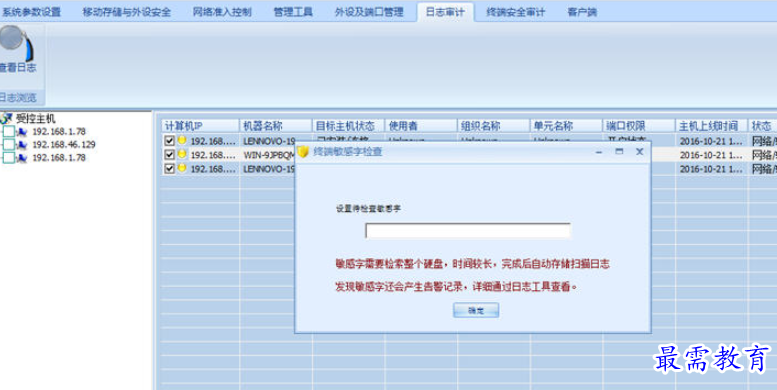The width and height of the screenshot is (777, 390).
Task: Click the 单元名称 column header
Action: point(566,125)
